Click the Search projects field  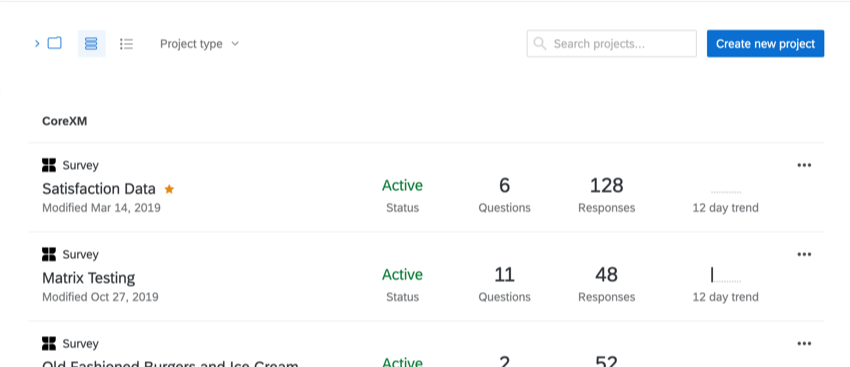point(611,43)
